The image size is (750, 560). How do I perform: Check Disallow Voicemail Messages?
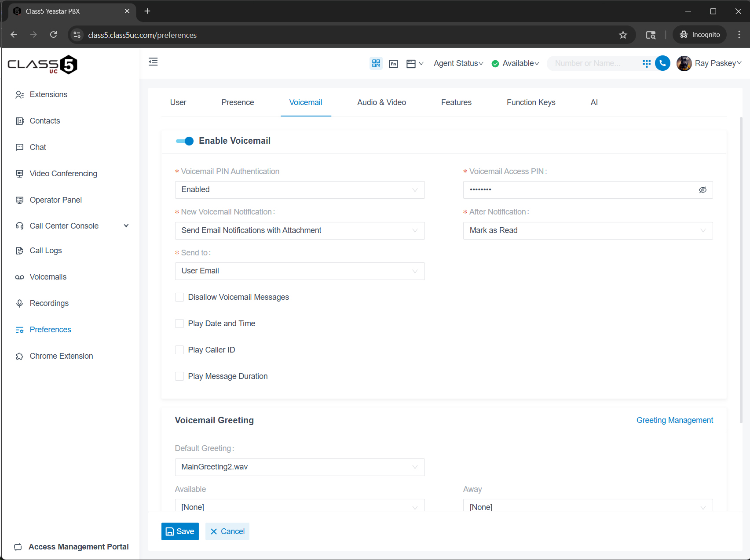coord(179,297)
